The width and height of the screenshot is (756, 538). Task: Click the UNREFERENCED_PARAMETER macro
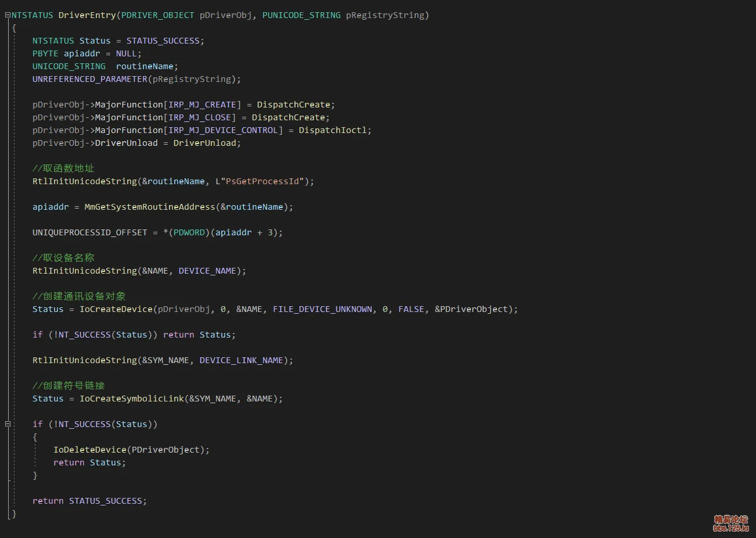click(x=90, y=79)
